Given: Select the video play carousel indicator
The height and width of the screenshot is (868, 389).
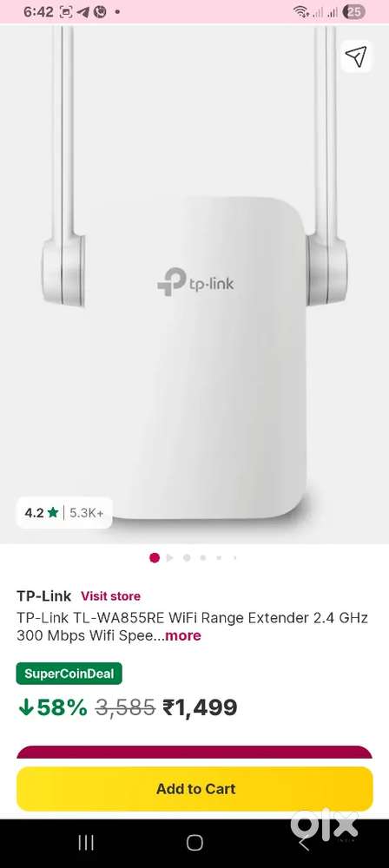Looking at the screenshot, I should [x=170, y=558].
